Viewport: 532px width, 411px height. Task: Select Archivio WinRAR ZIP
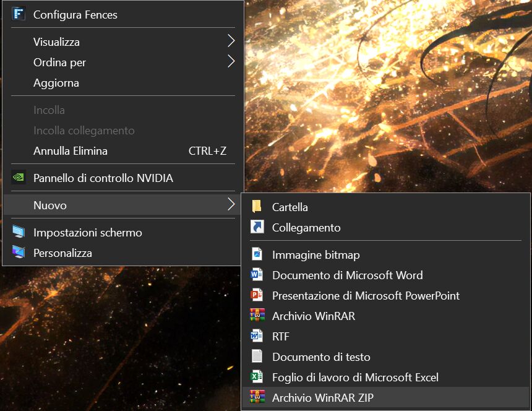[386, 397]
